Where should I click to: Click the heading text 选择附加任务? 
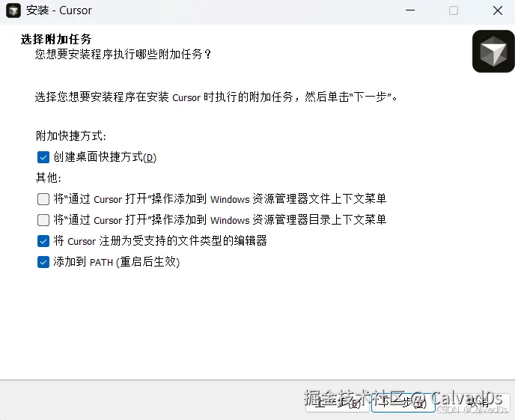56,39
